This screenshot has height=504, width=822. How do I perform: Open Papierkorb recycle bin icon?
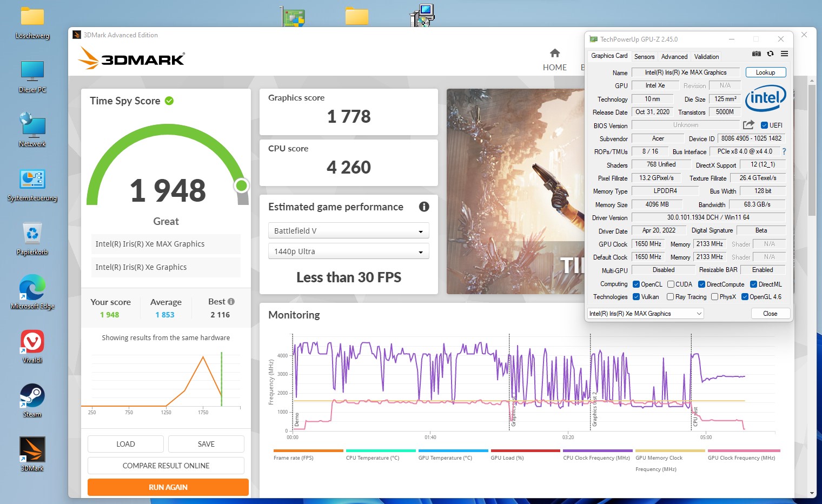[32, 239]
